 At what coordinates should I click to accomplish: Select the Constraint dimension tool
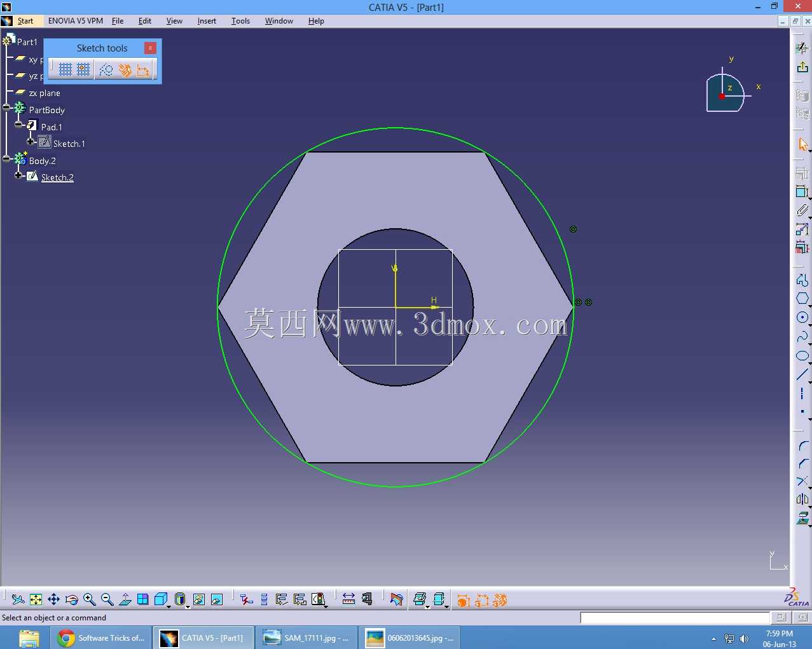pyautogui.click(x=802, y=191)
